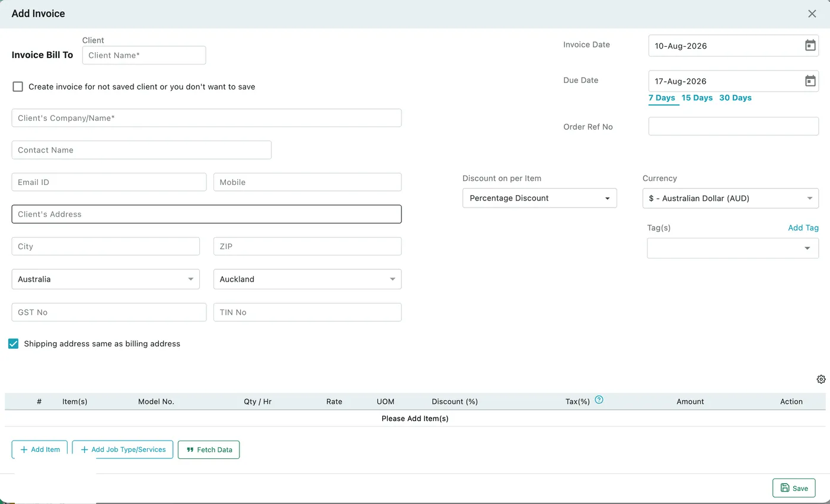Focus the Email ID field
This screenshot has width=830, height=504.
click(x=109, y=182)
